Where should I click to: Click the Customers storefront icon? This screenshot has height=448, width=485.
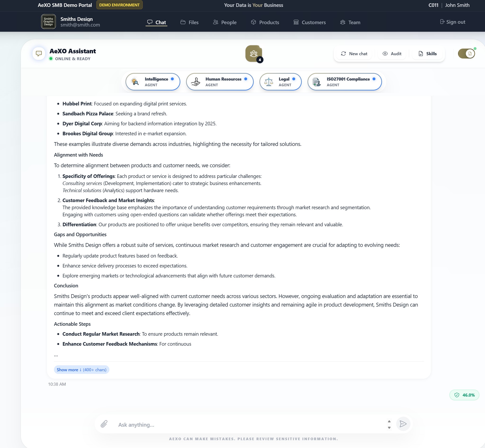[x=297, y=22]
